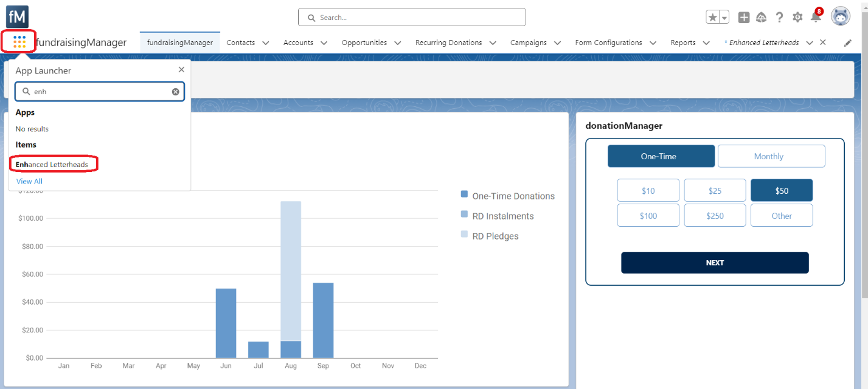Click the fM fundraisingManager logo
This screenshot has height=389, width=868.
(17, 16)
